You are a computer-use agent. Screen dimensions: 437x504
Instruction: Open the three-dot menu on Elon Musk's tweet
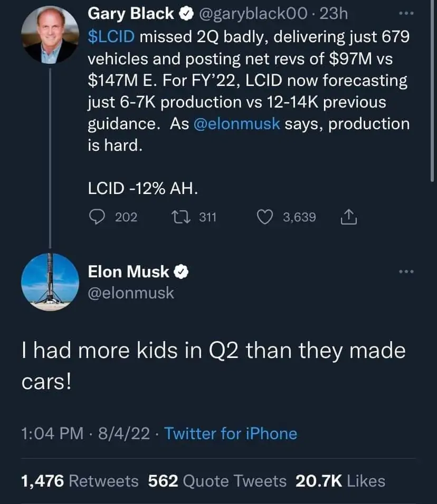click(x=406, y=272)
